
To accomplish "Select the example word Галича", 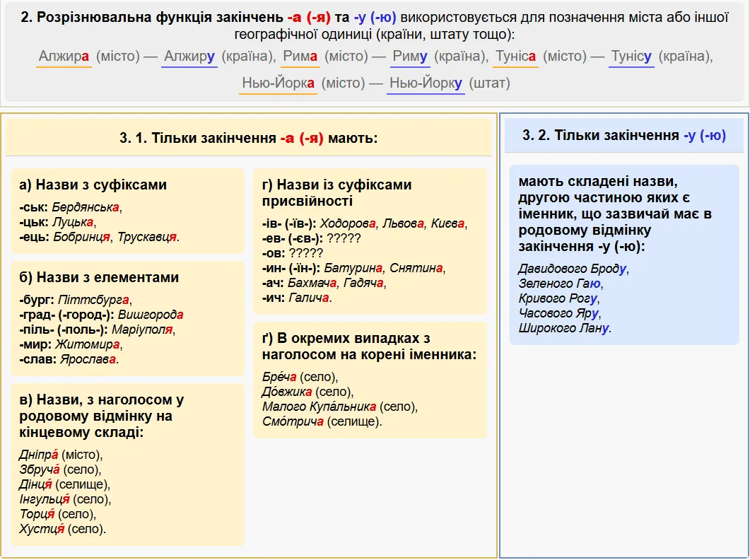I will pyautogui.click(x=308, y=298).
